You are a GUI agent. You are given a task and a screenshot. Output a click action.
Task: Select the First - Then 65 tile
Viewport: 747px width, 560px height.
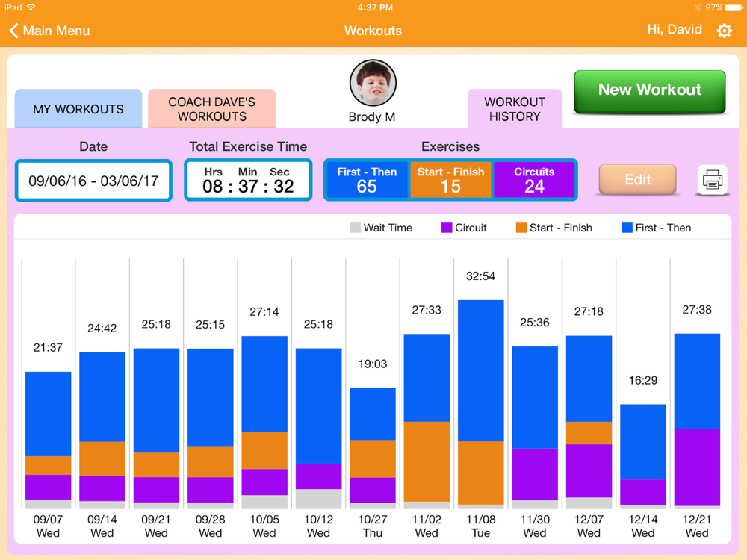tap(366, 180)
